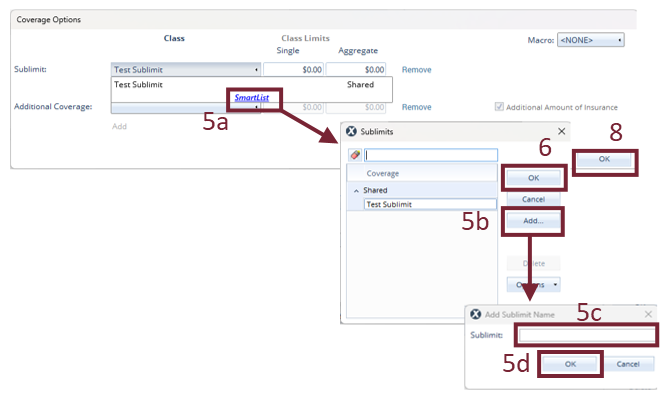669x404 pixels.
Task: Open the Macro dropdown
Action: (590, 40)
